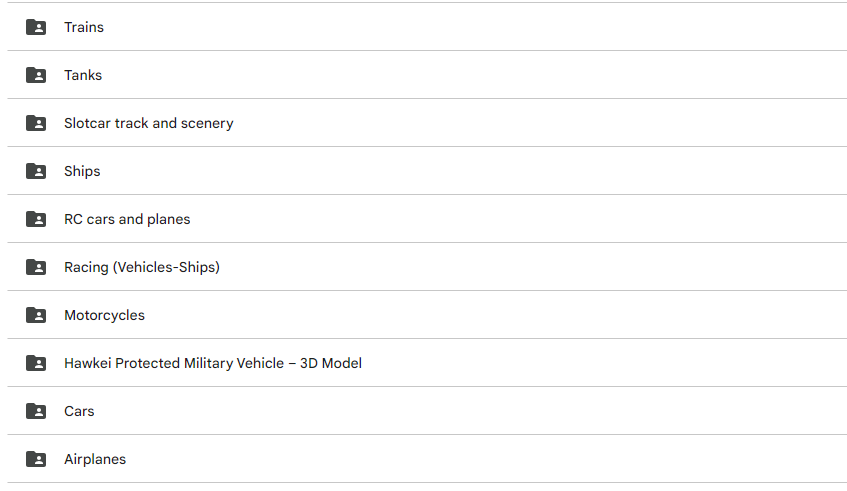Select Hawkei Protected Military Vehicle – 3D Model name
847x491 pixels.
pos(213,363)
